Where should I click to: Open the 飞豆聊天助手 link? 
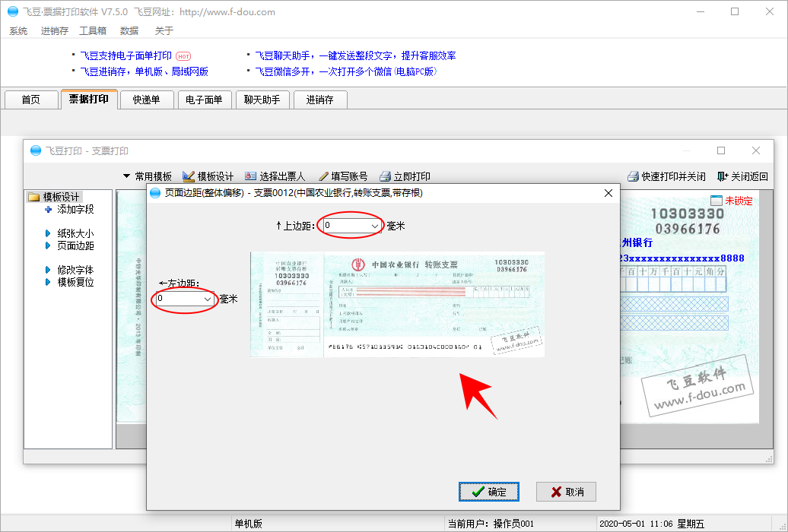355,55
